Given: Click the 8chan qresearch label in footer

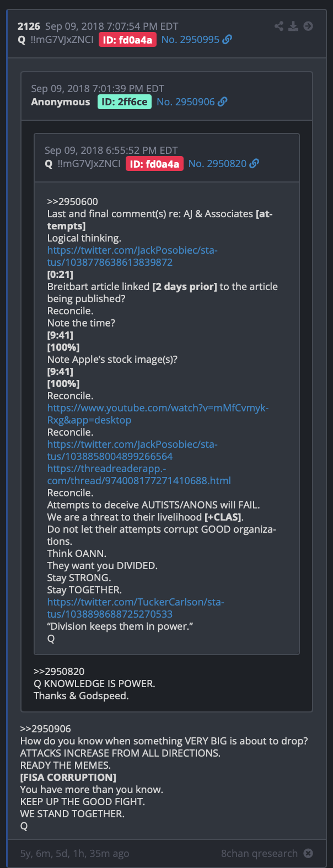Looking at the screenshot, I should (x=259, y=853).
